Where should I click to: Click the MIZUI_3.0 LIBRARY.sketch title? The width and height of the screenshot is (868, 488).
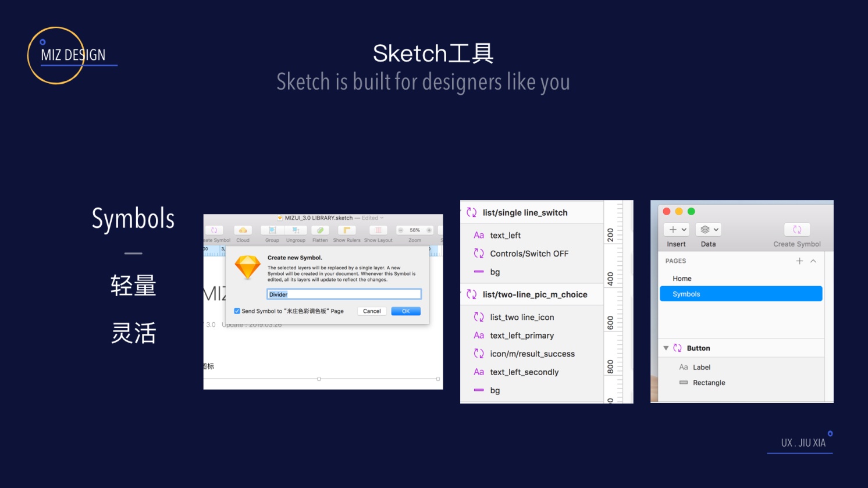click(x=318, y=218)
